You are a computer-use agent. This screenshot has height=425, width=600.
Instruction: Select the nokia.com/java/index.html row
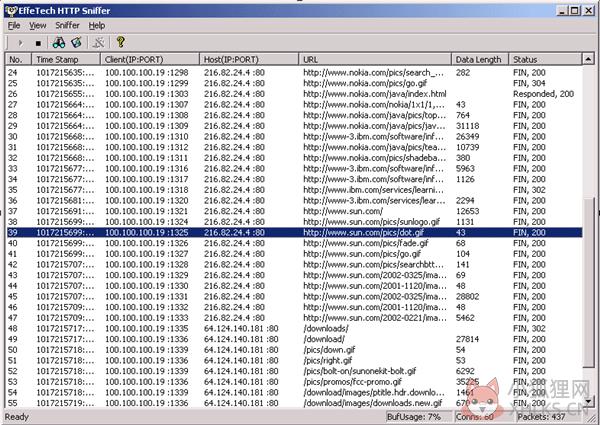295,94
